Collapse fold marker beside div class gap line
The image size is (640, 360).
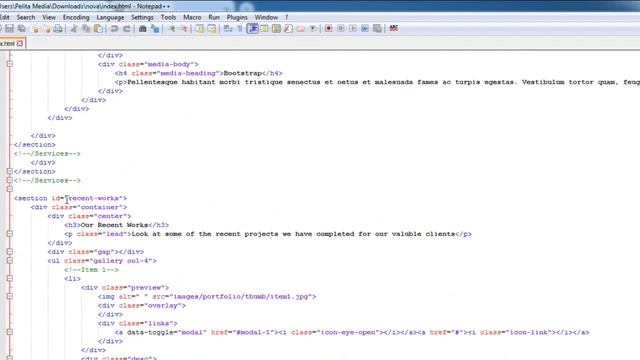9,252
